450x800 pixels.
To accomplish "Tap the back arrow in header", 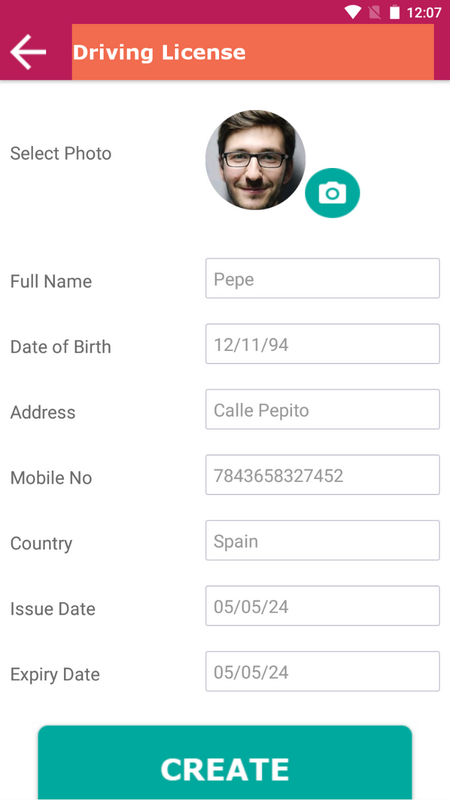I will tap(28, 52).
